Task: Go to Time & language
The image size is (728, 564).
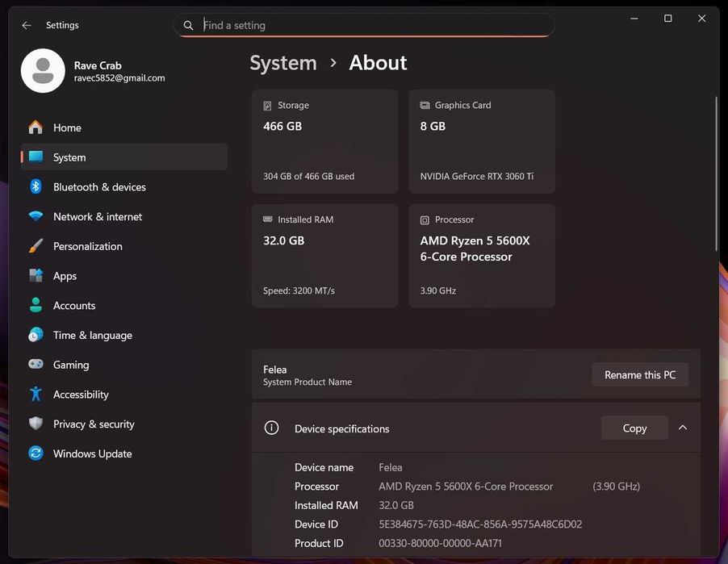Action: click(x=124, y=335)
